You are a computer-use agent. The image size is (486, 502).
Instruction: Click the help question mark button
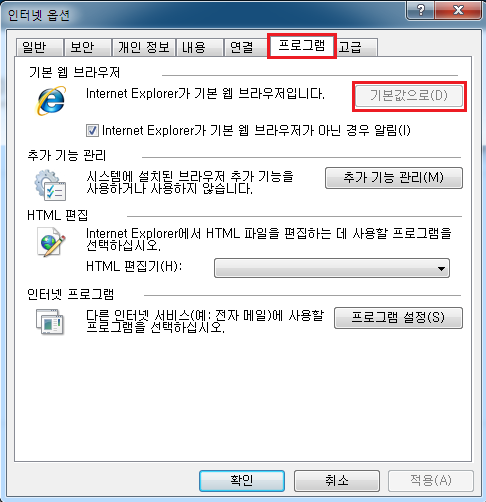421,10
